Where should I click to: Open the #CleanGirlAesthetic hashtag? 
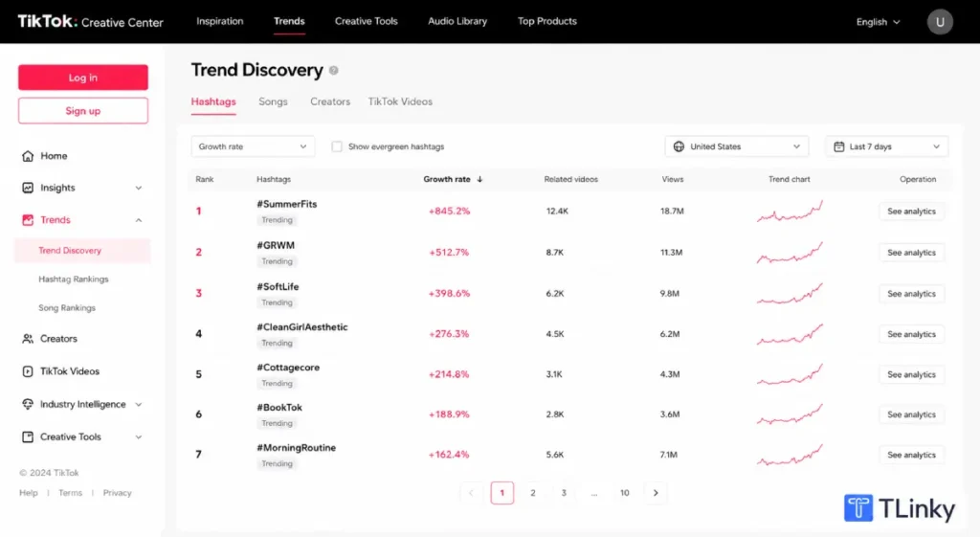coord(301,327)
